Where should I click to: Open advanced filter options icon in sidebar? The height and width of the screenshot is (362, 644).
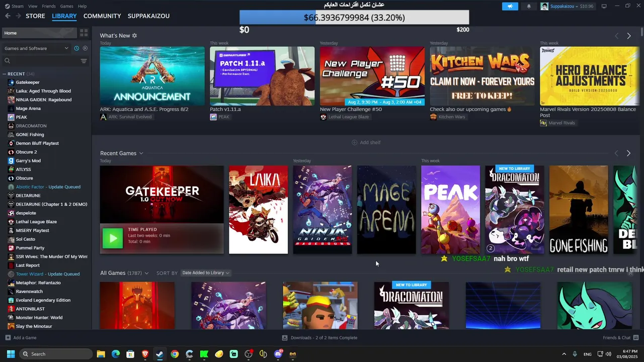pos(84,61)
